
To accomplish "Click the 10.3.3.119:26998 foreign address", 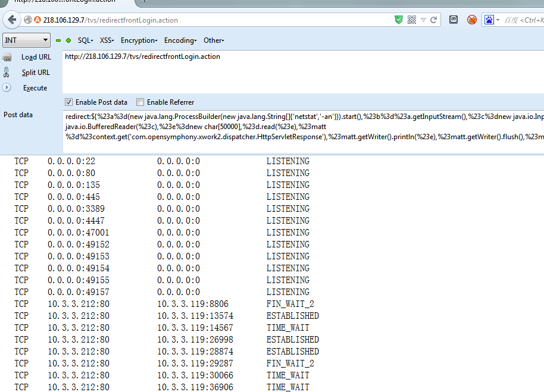I will [x=195, y=340].
